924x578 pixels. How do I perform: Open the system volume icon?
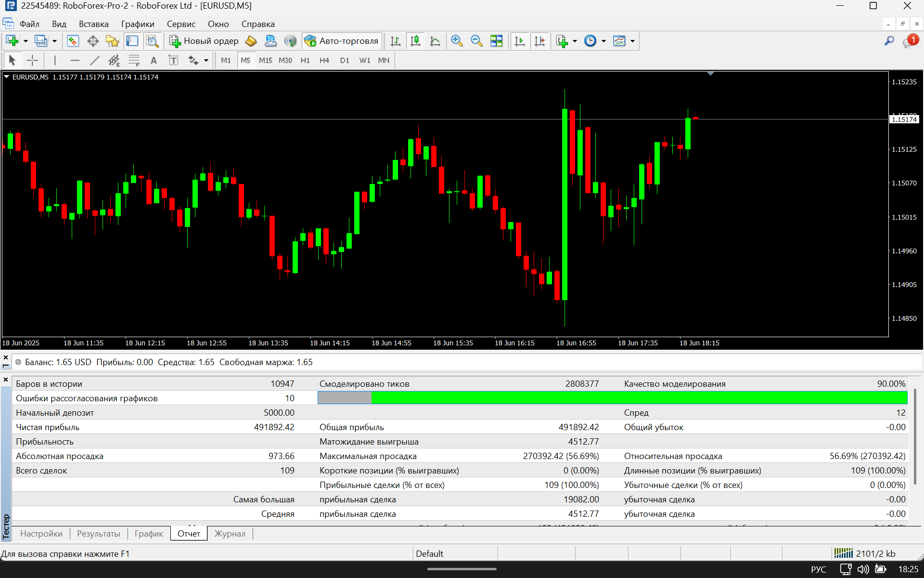(863, 569)
